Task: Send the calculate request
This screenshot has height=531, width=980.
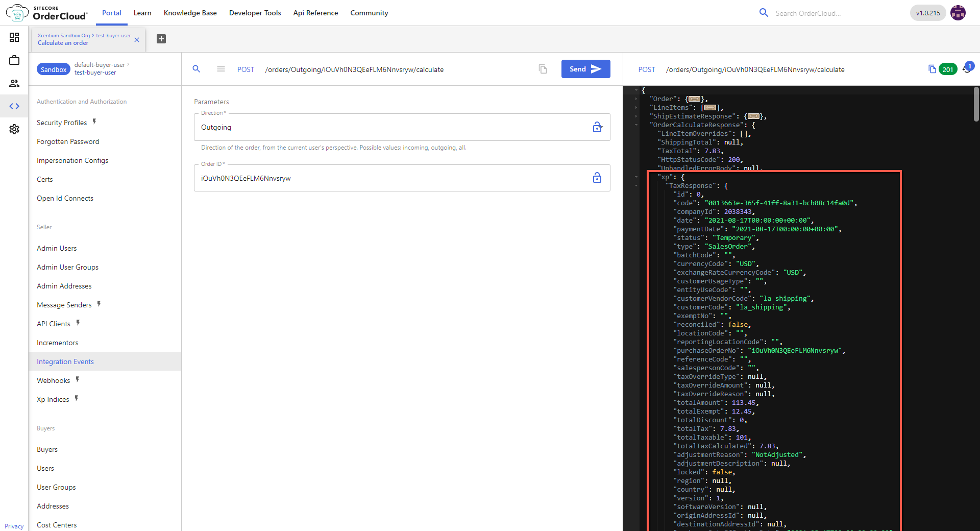Action: [585, 69]
